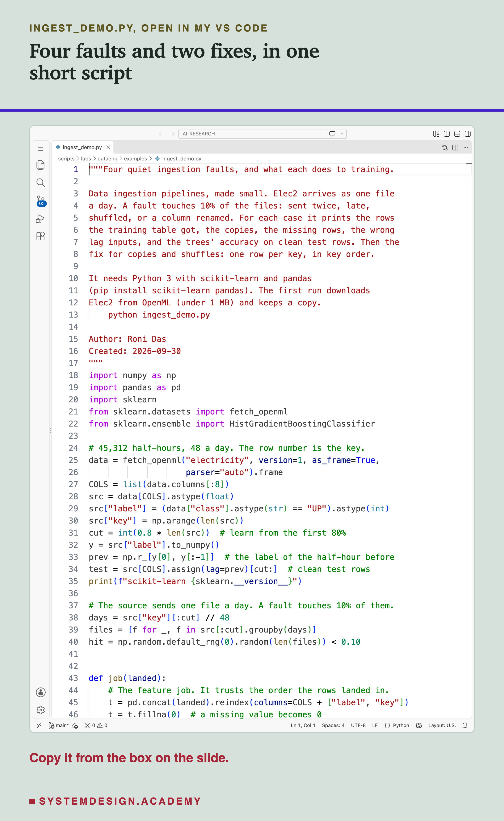Image resolution: width=504 pixels, height=821 pixels.
Task: Change end of line via 'LF'
Action: [x=375, y=725]
